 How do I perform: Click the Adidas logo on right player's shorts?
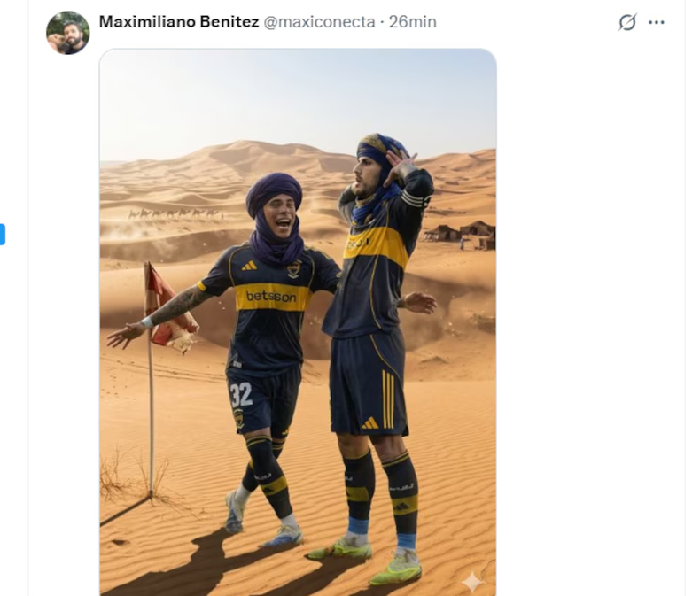[x=369, y=422]
